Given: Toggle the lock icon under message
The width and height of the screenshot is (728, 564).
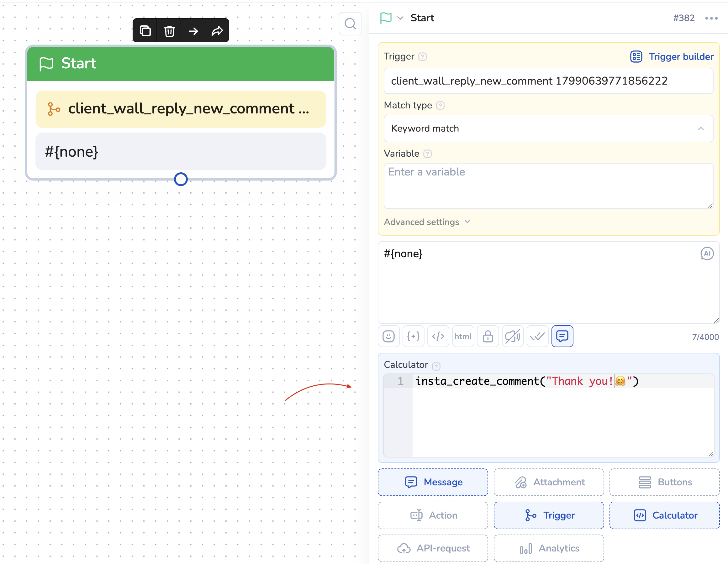Looking at the screenshot, I should (488, 336).
